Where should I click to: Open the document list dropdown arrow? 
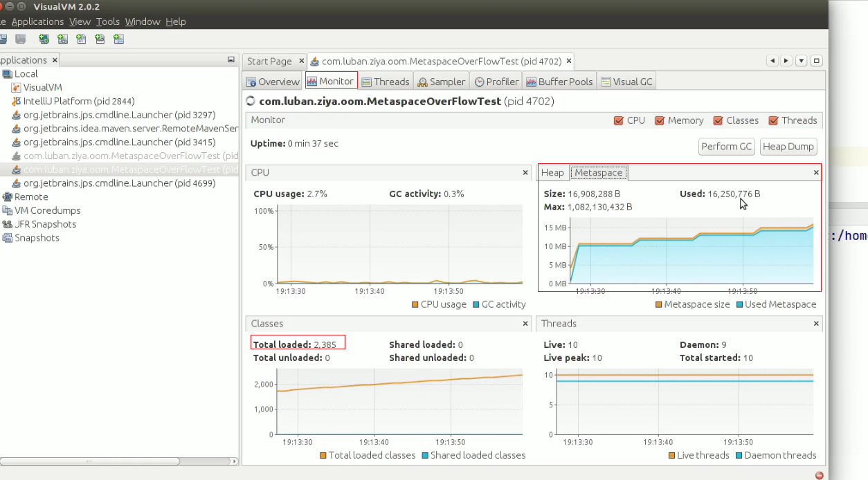(x=801, y=61)
